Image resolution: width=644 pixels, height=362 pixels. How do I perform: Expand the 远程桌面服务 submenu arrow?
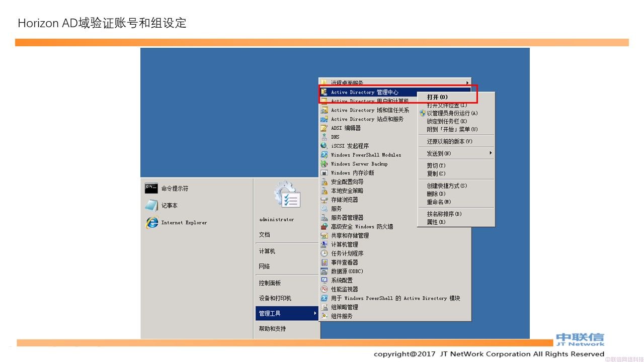click(x=467, y=83)
